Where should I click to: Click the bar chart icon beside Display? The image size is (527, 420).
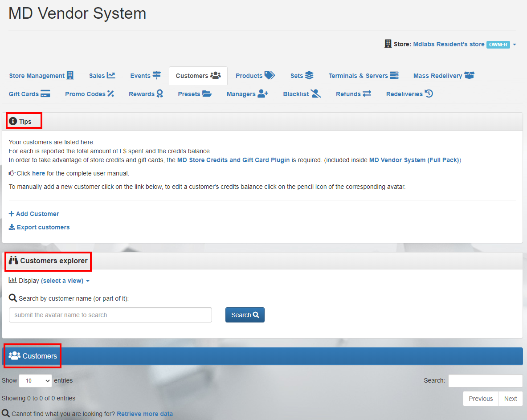tap(13, 280)
